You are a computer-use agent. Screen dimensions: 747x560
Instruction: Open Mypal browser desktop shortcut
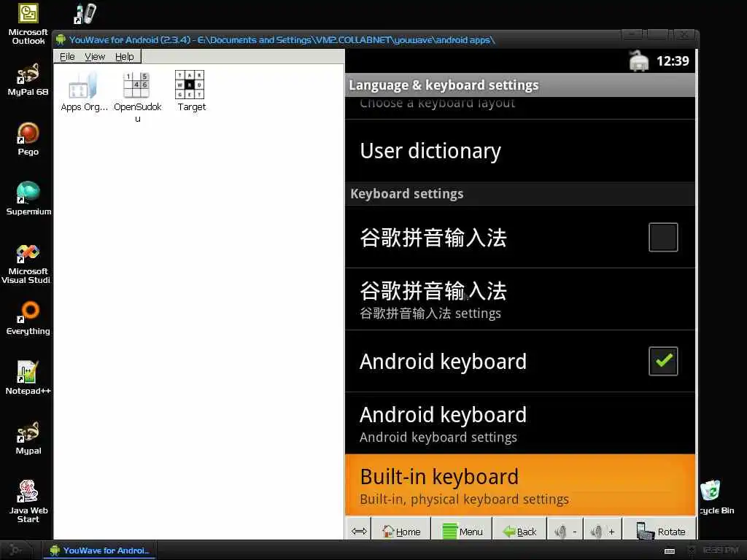click(x=28, y=437)
